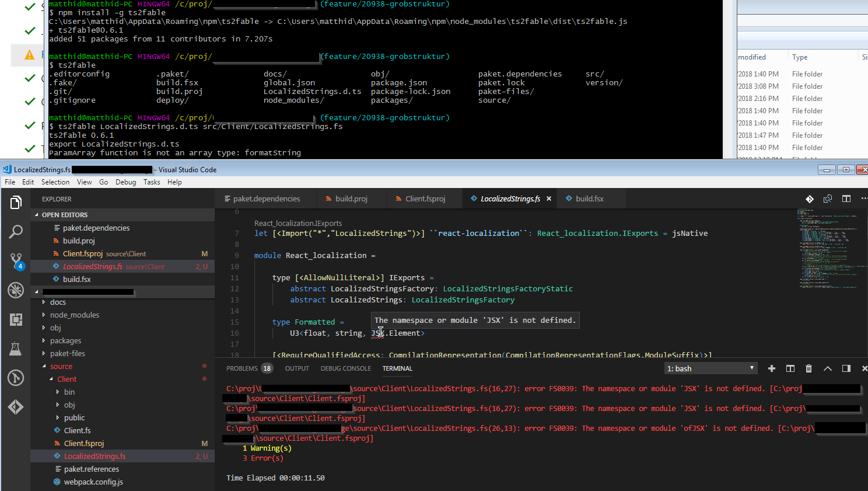Switch to the build.fsx editor tab
The width and height of the screenshot is (868, 491).
590,199
